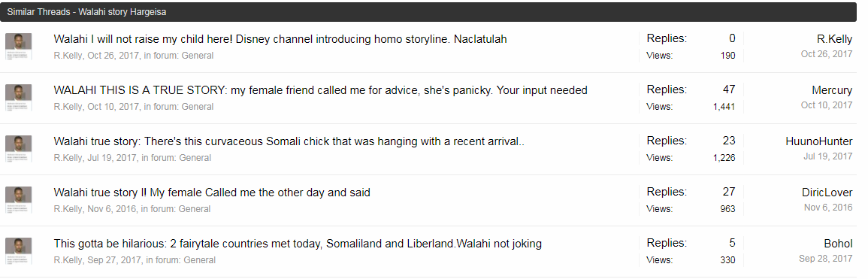Screen dimensions: 868x279
Task: Open avatar beside the true story II thread
Action: (x=18, y=200)
